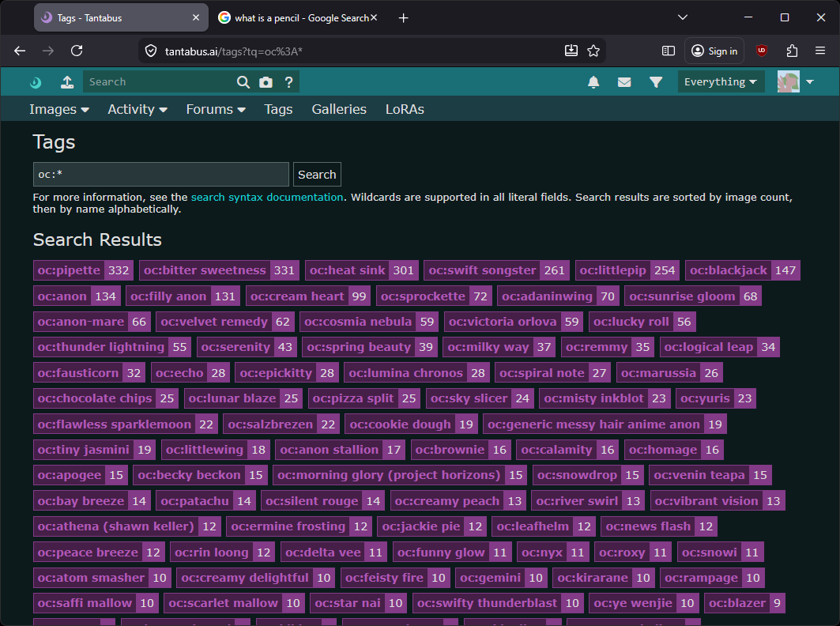Open the oc:generic messy hair anime anon tag

pos(605,424)
